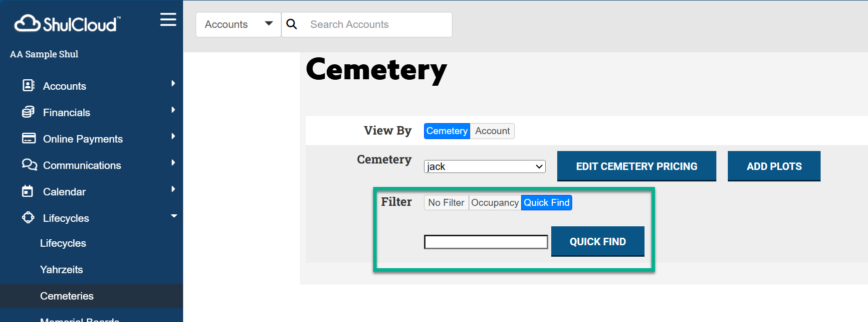
Task: Collapse the Lifecycles menu arrow
Action: 174,216
